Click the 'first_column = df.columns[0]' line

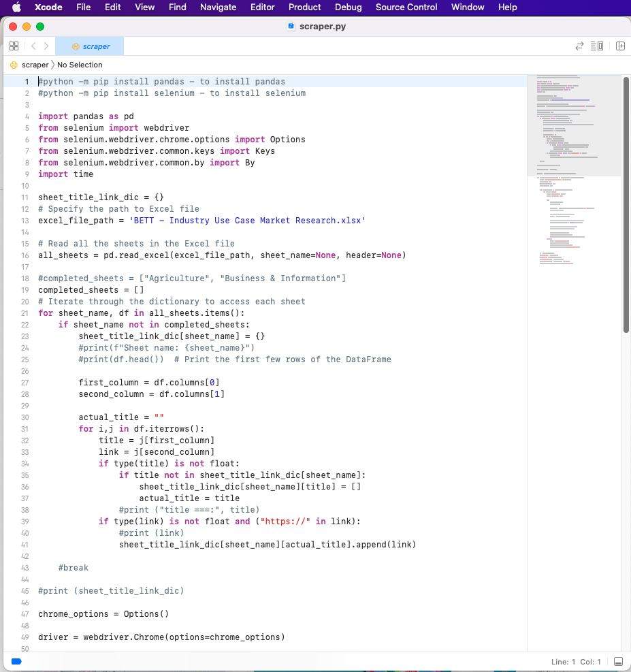pyautogui.click(x=149, y=382)
